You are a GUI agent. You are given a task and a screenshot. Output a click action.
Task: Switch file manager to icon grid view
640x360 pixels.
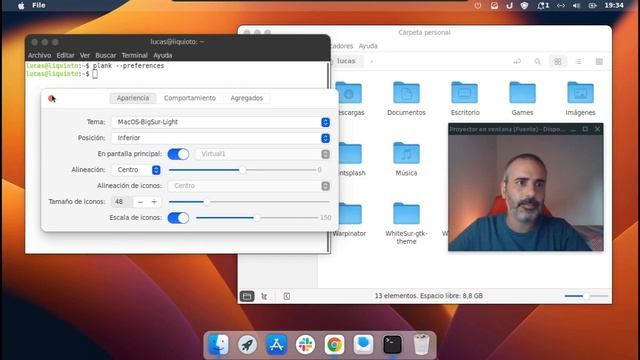click(x=558, y=62)
